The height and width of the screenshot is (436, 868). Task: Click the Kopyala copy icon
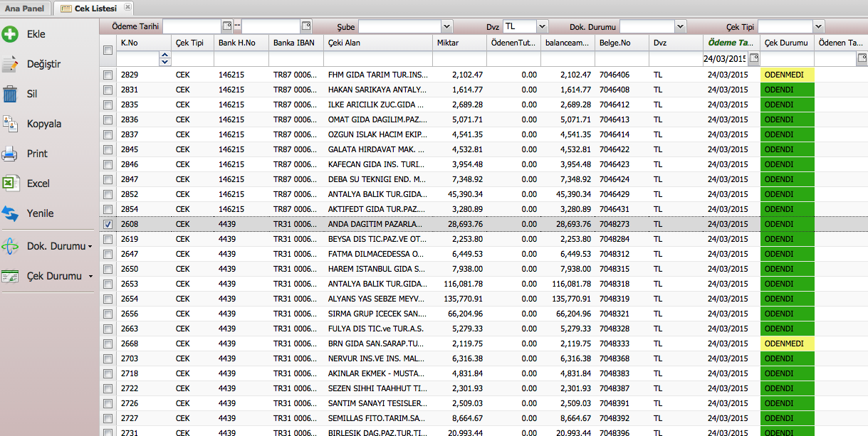[x=10, y=124]
